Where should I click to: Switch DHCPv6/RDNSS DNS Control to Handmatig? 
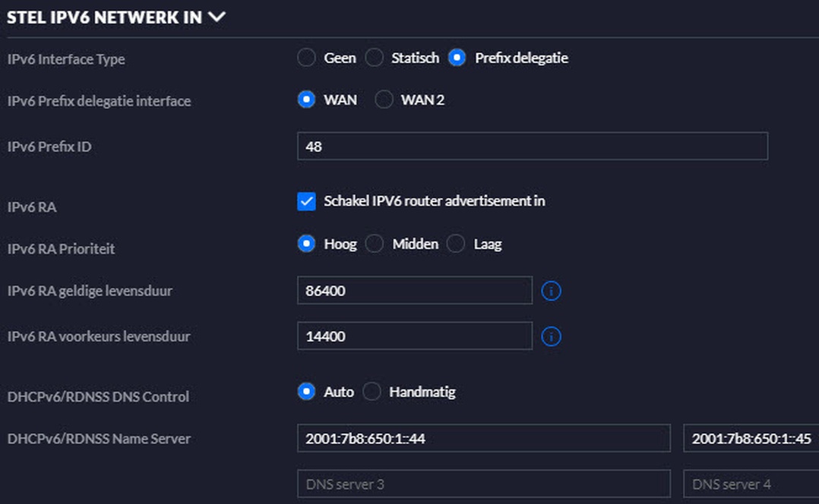[x=372, y=391]
